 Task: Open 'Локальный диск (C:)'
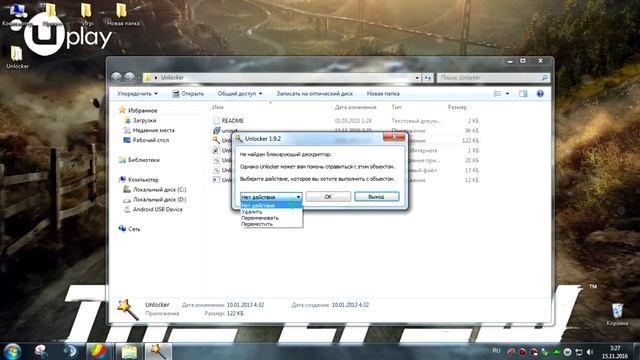point(155,190)
